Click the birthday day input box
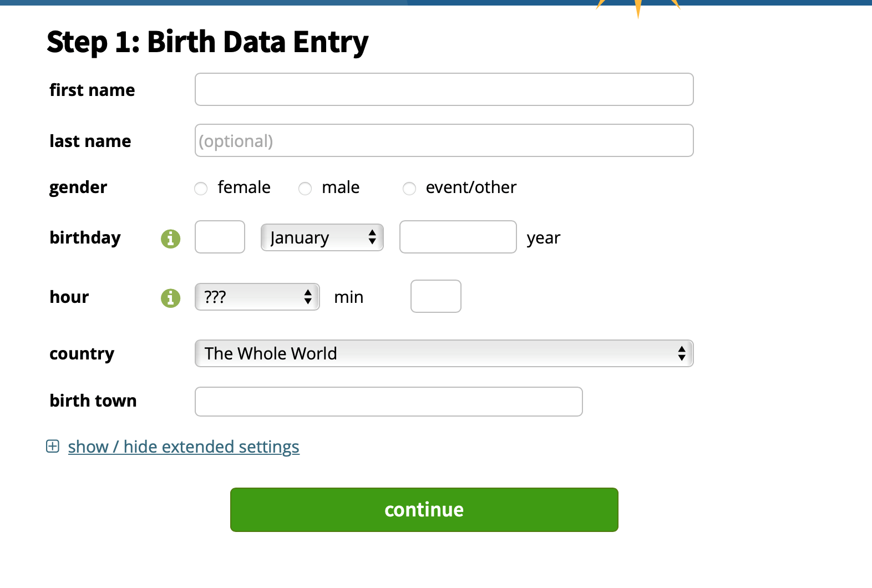The height and width of the screenshot is (588, 872). click(220, 237)
